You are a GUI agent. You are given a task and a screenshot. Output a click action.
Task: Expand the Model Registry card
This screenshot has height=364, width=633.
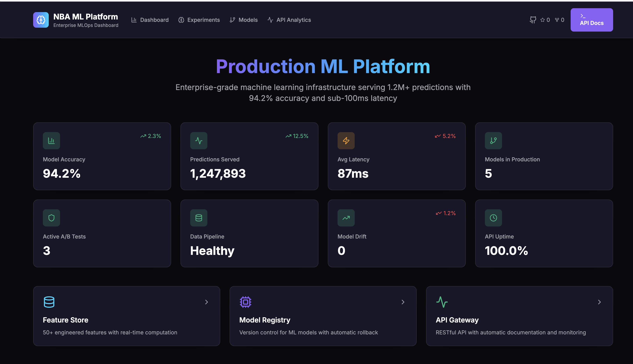point(403,302)
